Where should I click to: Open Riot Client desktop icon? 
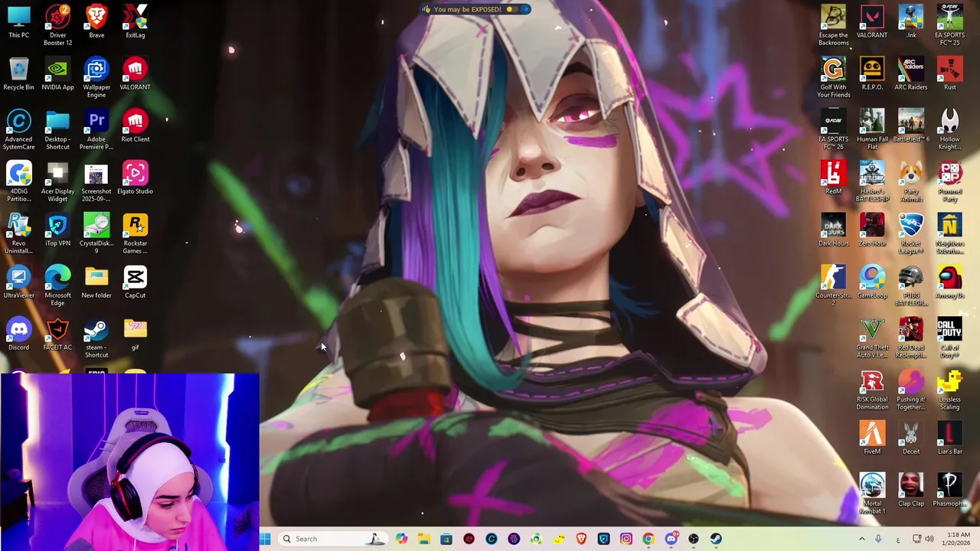pos(136,126)
